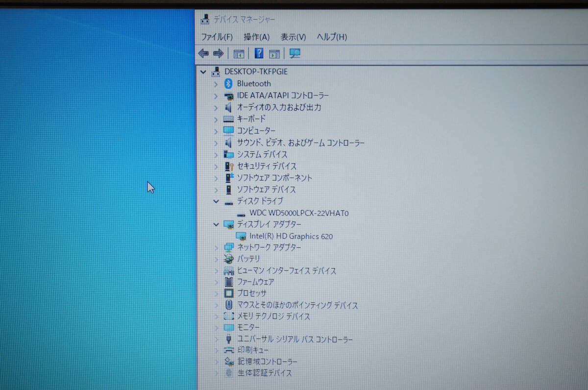Collapse the ディスプレイ アダプター category
Image resolution: width=588 pixels, height=390 pixels.
(216, 224)
